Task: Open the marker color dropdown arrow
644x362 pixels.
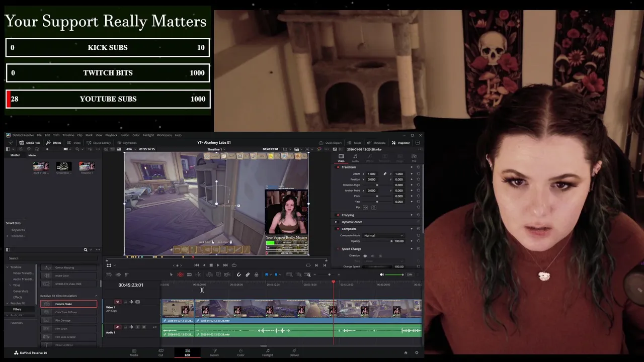Action: [280, 275]
